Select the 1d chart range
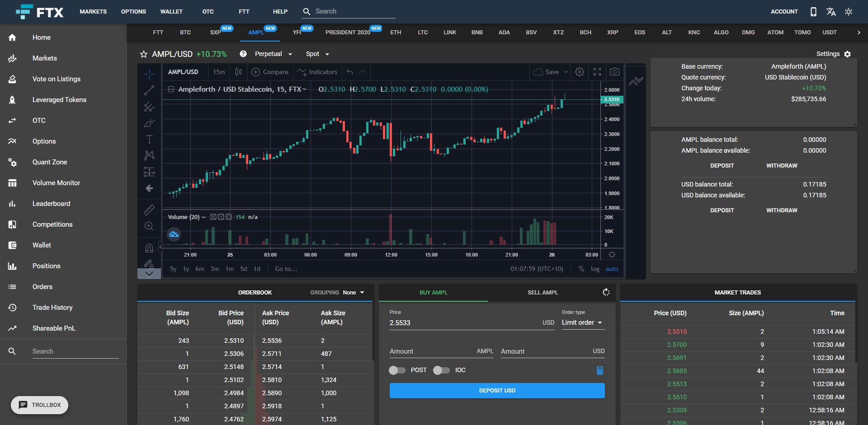868x425 pixels. (257, 269)
